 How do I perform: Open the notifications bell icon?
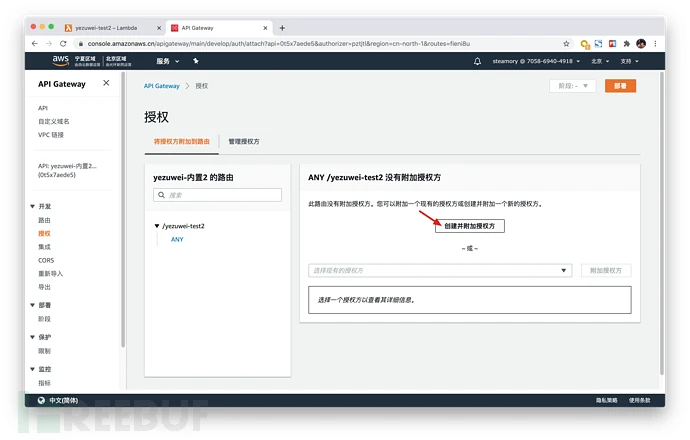477,61
